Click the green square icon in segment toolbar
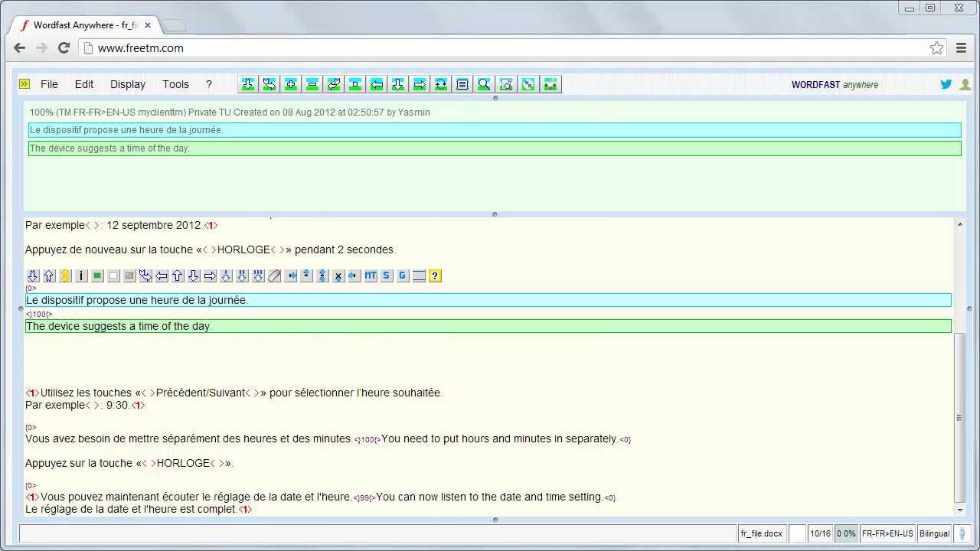This screenshot has width=980, height=551. pyautogui.click(x=97, y=275)
